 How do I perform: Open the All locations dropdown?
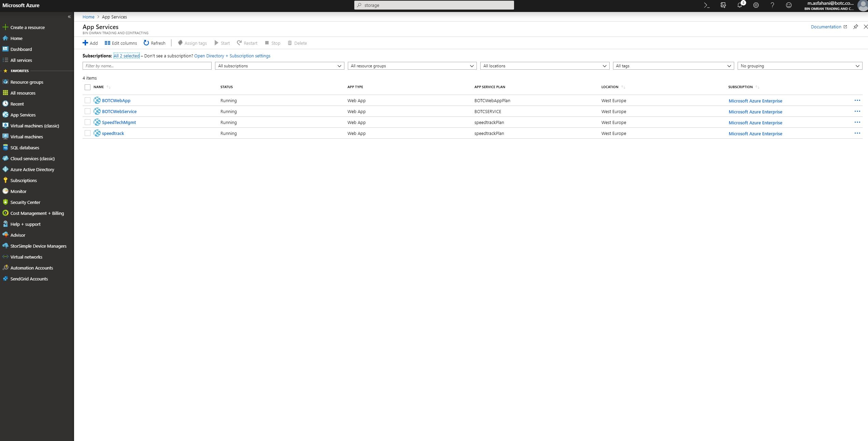(x=544, y=66)
